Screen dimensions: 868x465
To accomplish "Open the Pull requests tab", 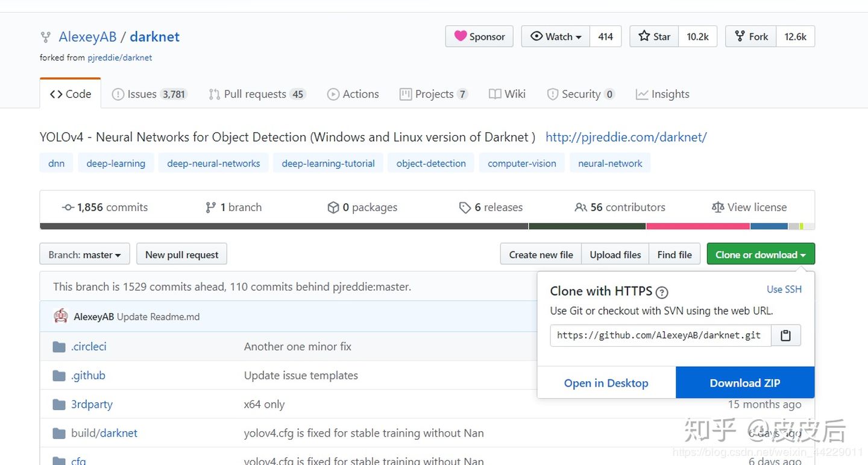I will coord(256,94).
